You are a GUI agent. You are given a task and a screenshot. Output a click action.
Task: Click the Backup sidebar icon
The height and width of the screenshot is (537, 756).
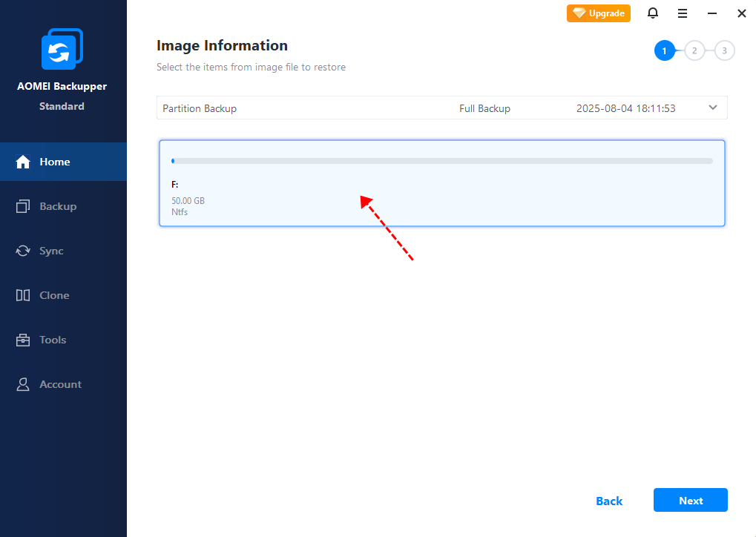pyautogui.click(x=23, y=206)
